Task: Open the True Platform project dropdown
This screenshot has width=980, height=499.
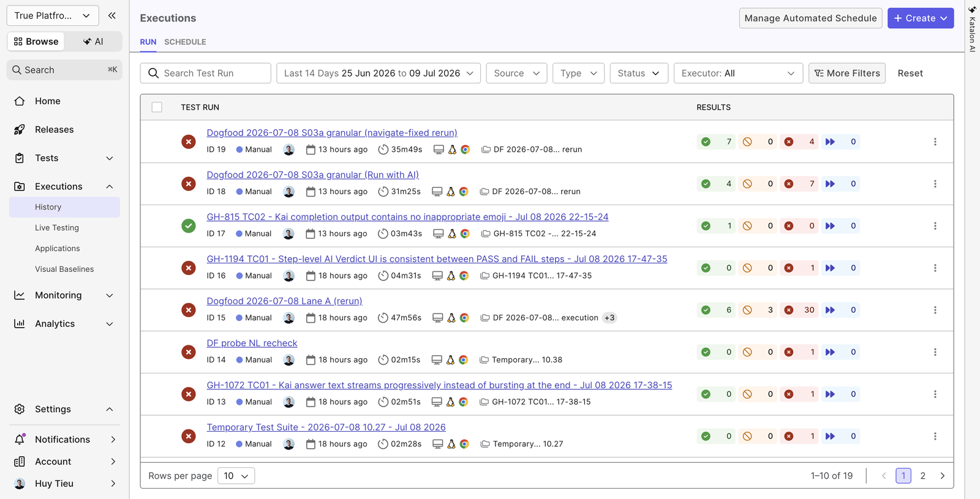Action: (53, 15)
